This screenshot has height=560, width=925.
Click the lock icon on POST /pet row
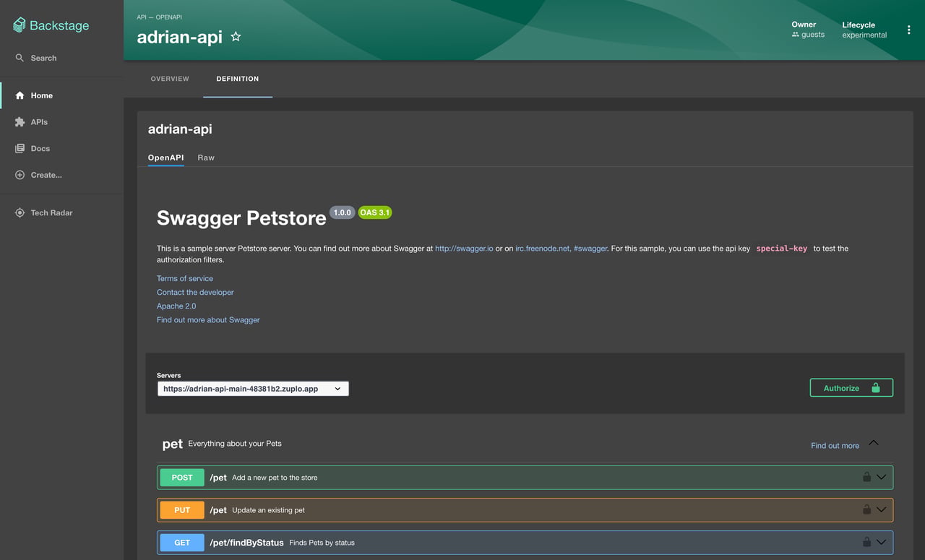(x=866, y=477)
